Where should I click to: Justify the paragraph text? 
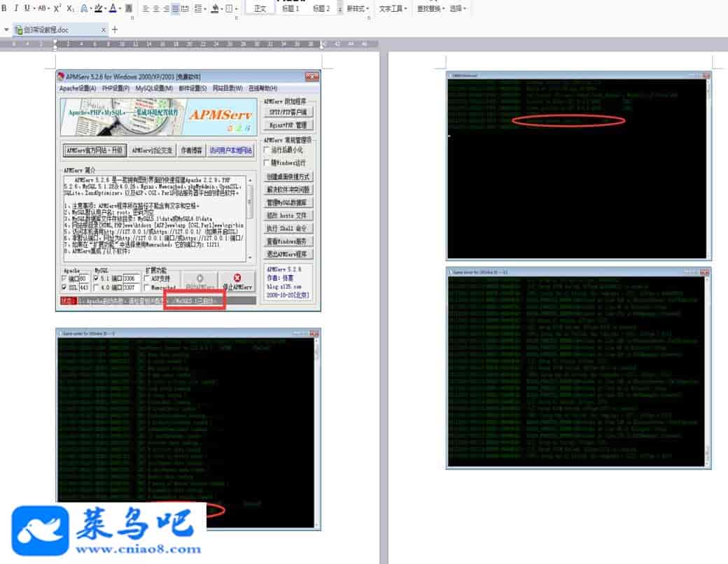pyautogui.click(x=175, y=8)
